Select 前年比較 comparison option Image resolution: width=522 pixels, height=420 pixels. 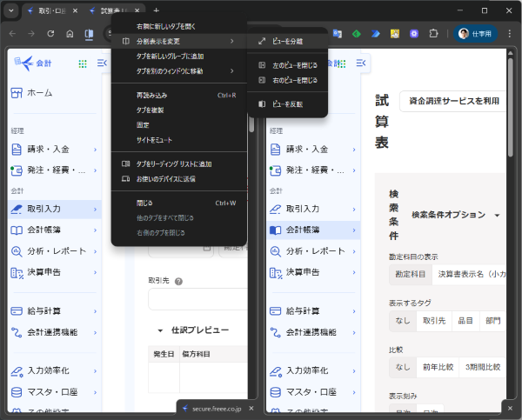[x=438, y=367]
